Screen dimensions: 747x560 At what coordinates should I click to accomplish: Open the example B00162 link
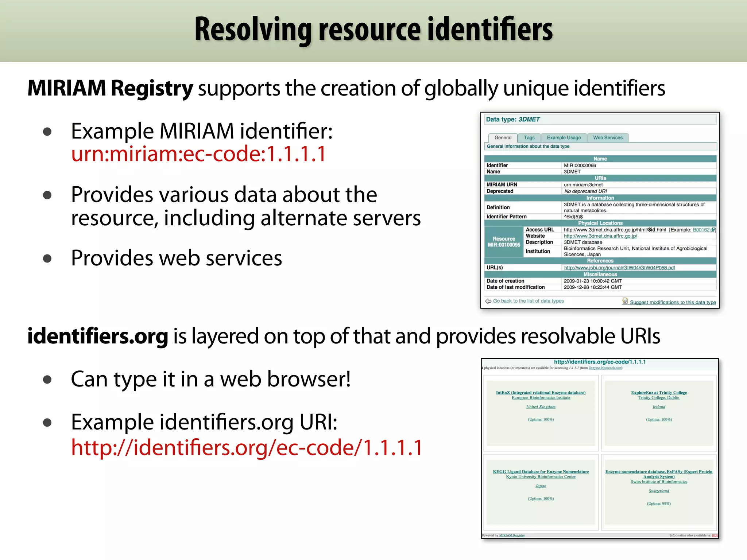pos(701,230)
